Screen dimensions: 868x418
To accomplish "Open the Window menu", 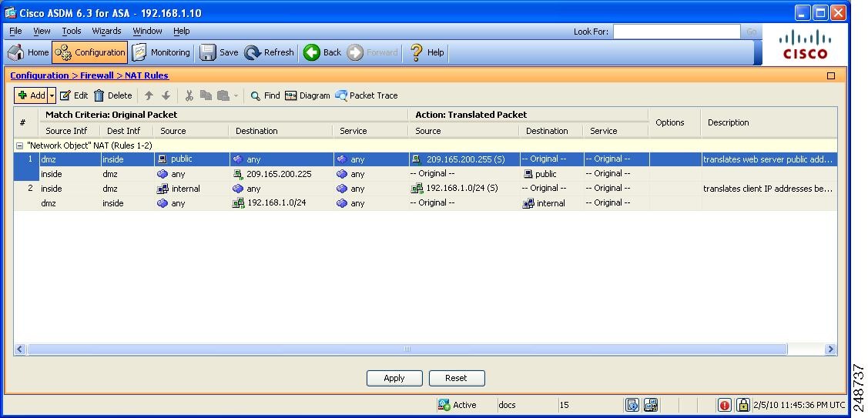I will [147, 31].
